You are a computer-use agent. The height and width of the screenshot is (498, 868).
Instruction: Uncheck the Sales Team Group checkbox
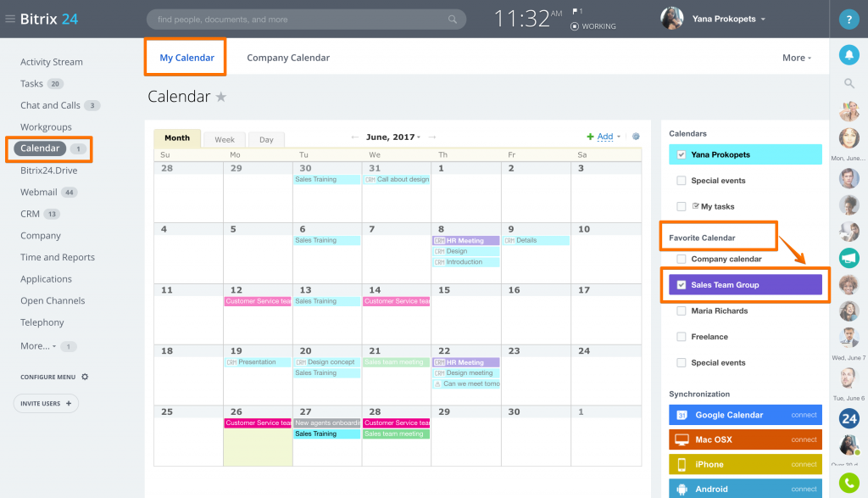click(682, 285)
